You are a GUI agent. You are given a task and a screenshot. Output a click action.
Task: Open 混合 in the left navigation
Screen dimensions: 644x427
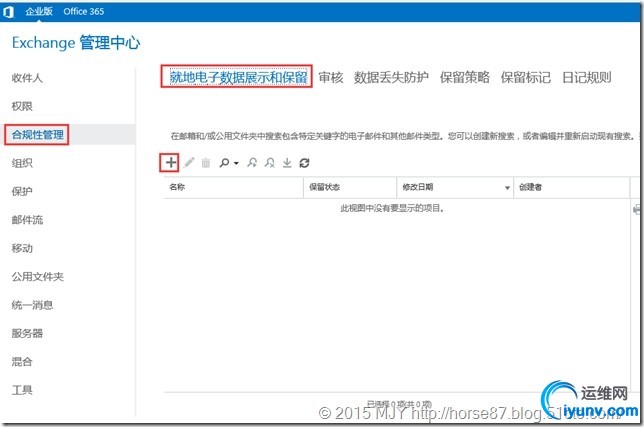(x=22, y=361)
